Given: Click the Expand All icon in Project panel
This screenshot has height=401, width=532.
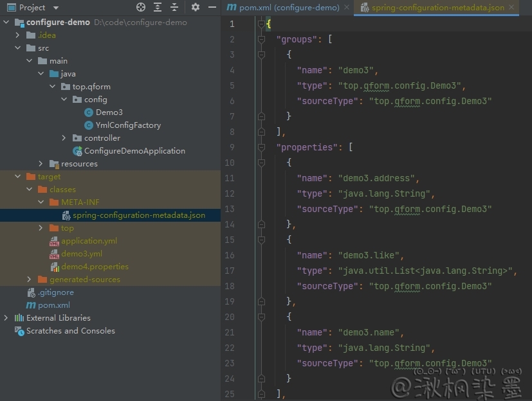Looking at the screenshot, I should coord(158,8).
